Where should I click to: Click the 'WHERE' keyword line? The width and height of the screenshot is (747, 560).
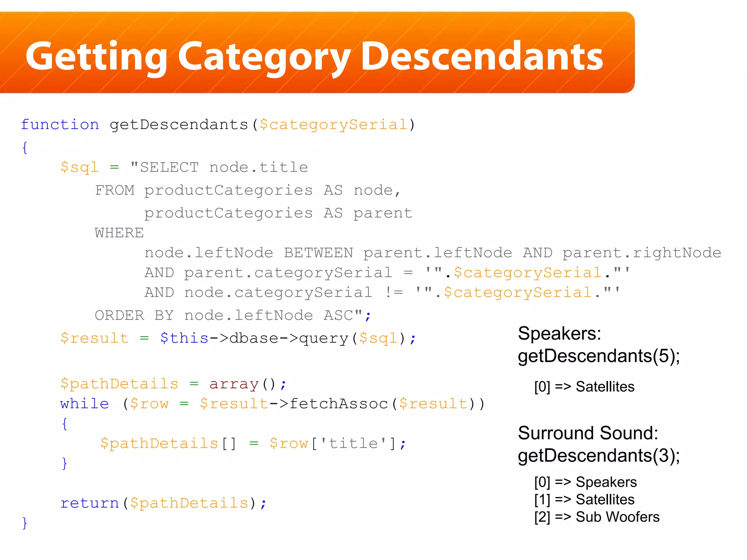(x=119, y=233)
